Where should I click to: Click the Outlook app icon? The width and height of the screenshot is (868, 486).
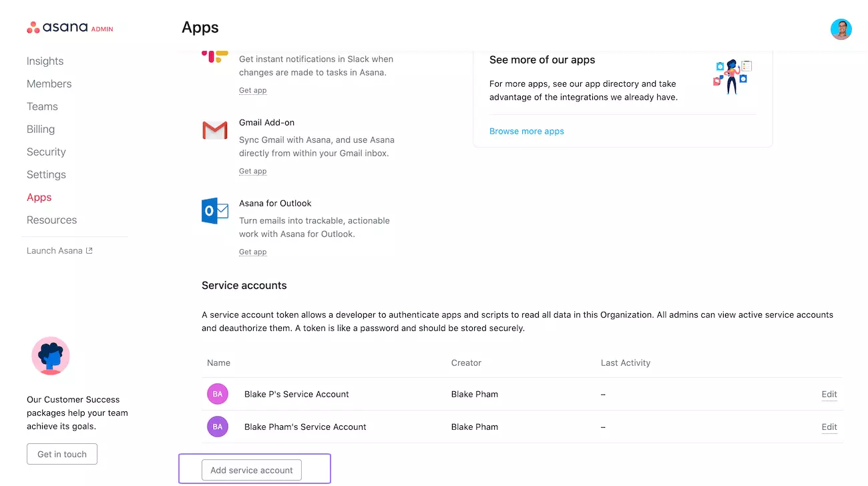[x=215, y=210]
